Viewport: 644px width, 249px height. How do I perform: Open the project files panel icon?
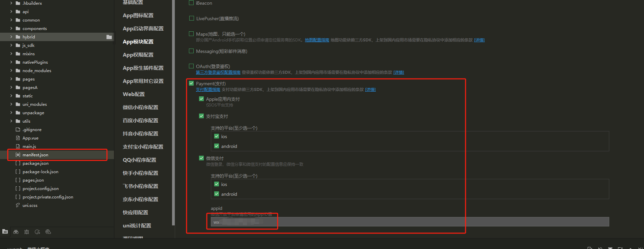point(5,231)
